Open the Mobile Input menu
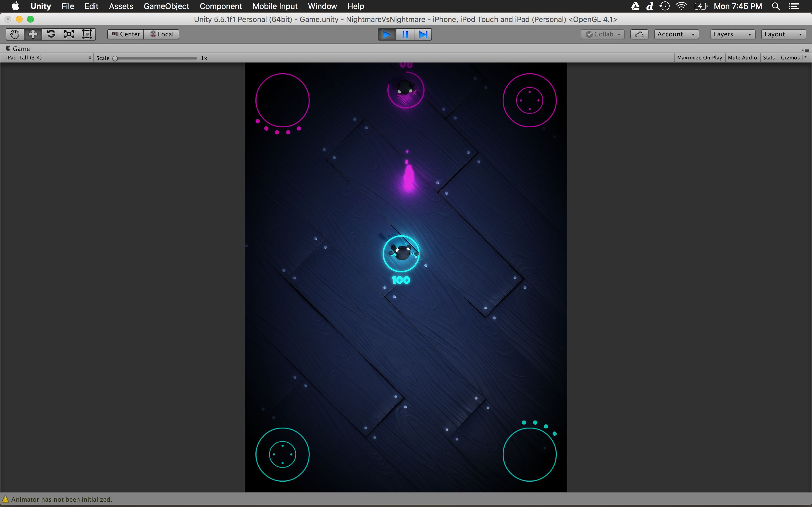This screenshot has height=507, width=812. (x=275, y=6)
